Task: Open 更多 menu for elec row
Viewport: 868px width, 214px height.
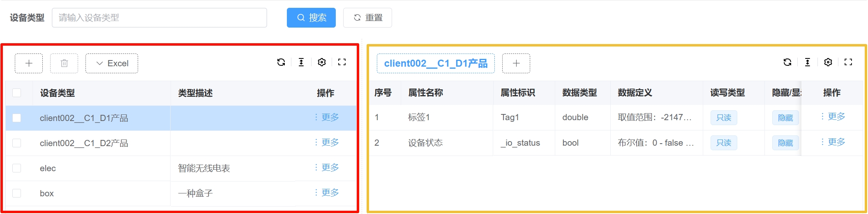Action: 327,167
